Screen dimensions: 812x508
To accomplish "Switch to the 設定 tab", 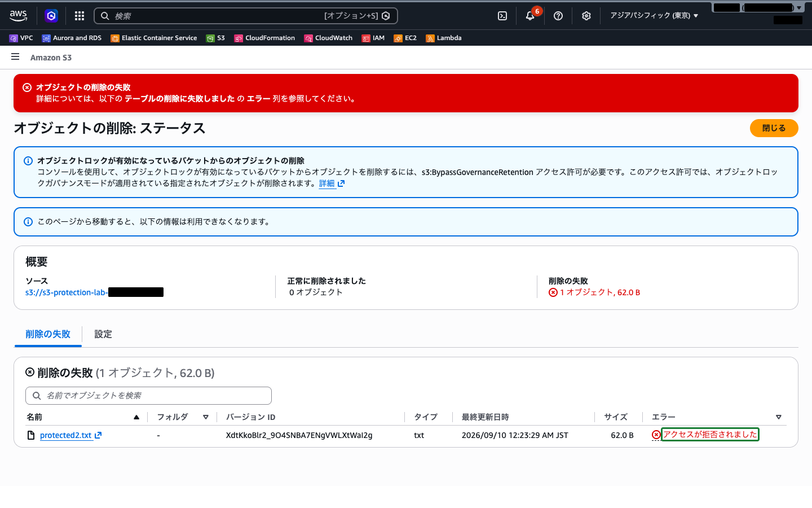I will click(103, 334).
